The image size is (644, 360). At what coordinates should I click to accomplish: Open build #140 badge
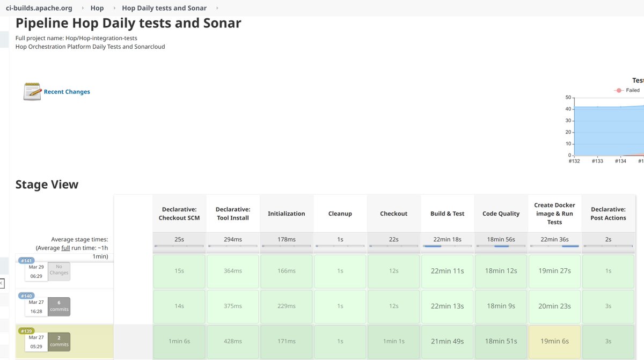point(27,296)
